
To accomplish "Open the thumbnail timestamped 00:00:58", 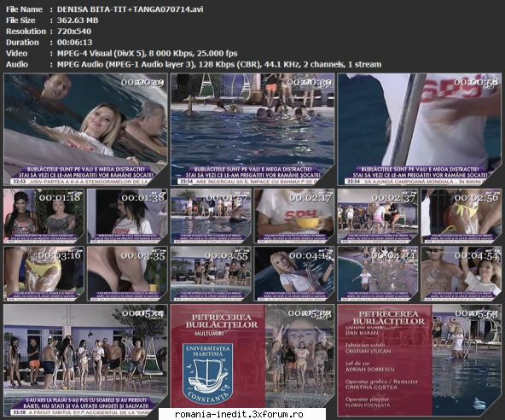I will [x=420, y=130].
